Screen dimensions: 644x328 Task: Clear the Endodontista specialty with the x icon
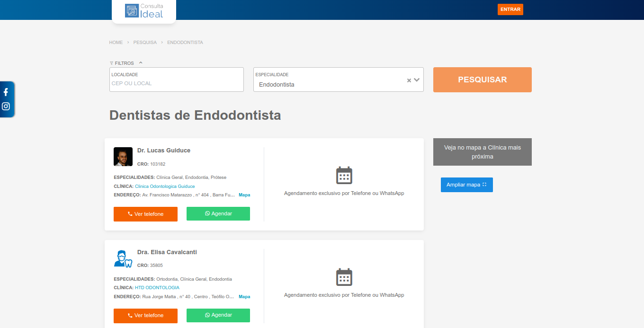[x=409, y=80]
